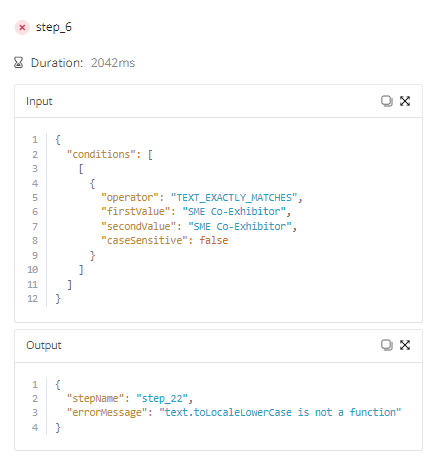The image size is (437, 468).
Task: Click the secondValue "SME Co-Exhibitor" string
Action: [240, 227]
